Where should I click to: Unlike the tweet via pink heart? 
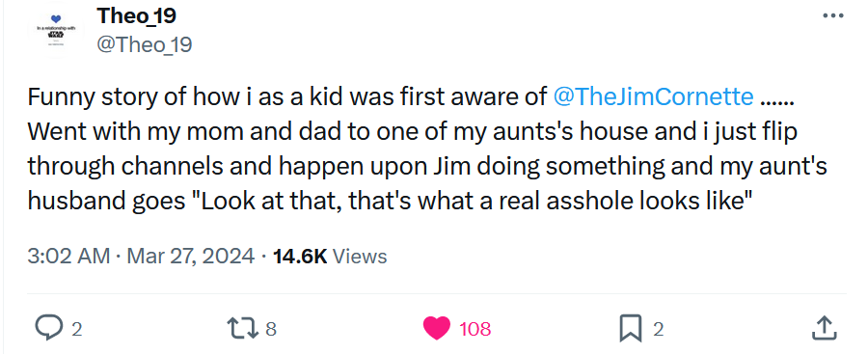pos(437,329)
